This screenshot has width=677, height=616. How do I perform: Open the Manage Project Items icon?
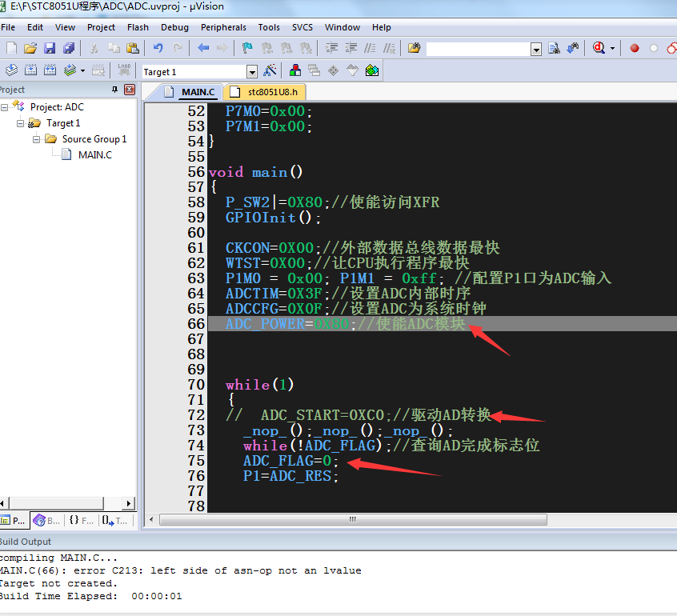coord(295,70)
